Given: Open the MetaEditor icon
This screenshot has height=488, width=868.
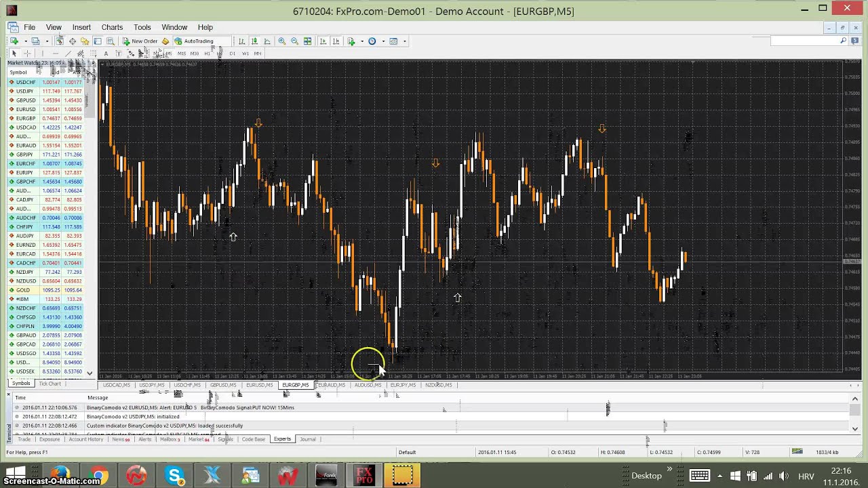Looking at the screenshot, I should coord(165,41).
